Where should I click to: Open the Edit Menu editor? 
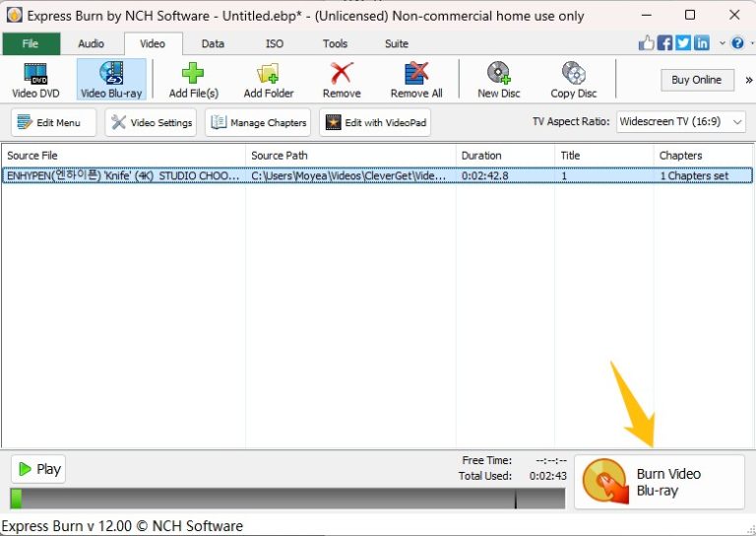click(x=53, y=122)
